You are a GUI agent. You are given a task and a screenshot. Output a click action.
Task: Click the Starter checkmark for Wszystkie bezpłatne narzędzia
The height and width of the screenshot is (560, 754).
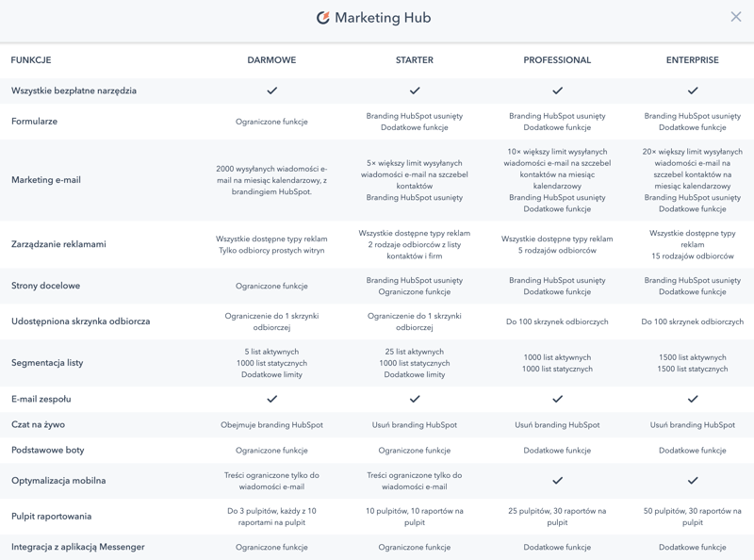point(415,91)
